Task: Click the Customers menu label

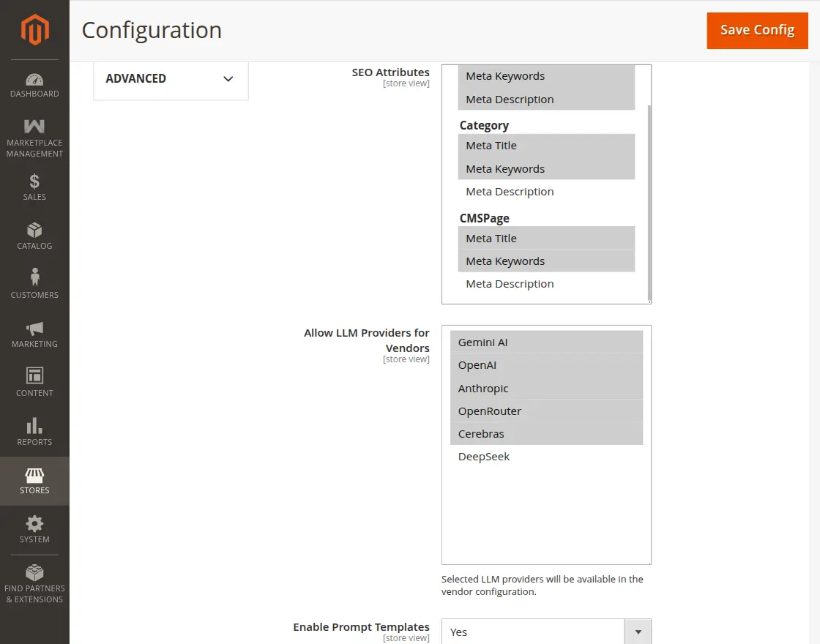Action: point(34,295)
